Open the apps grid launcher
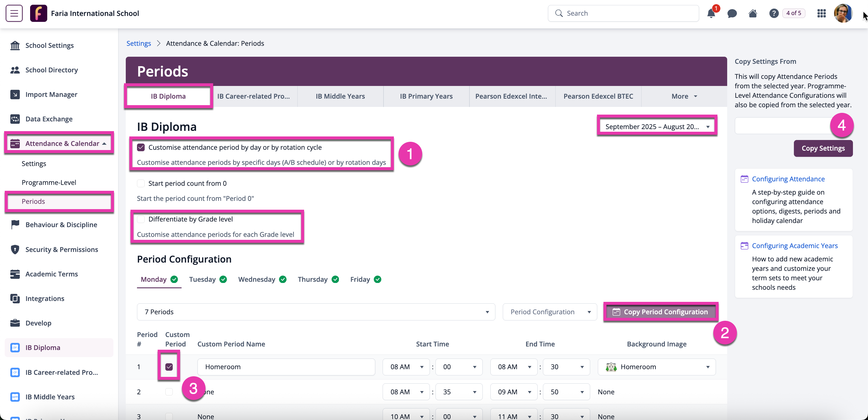The height and width of the screenshot is (420, 868). (821, 13)
